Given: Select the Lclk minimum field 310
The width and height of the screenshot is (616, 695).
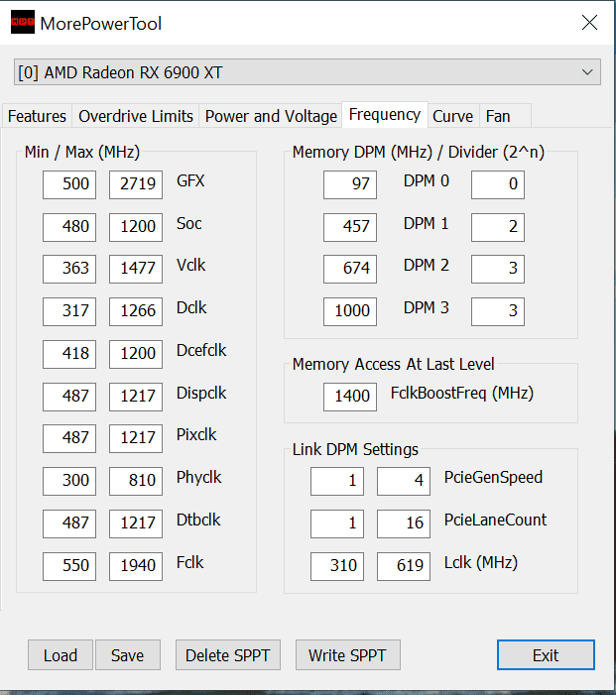Looking at the screenshot, I should (337, 565).
